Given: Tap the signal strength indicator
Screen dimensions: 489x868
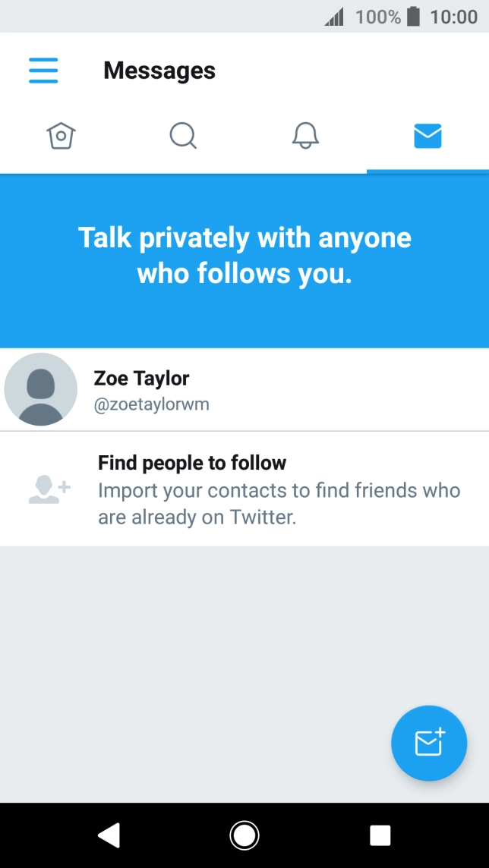Looking at the screenshot, I should point(334,17).
